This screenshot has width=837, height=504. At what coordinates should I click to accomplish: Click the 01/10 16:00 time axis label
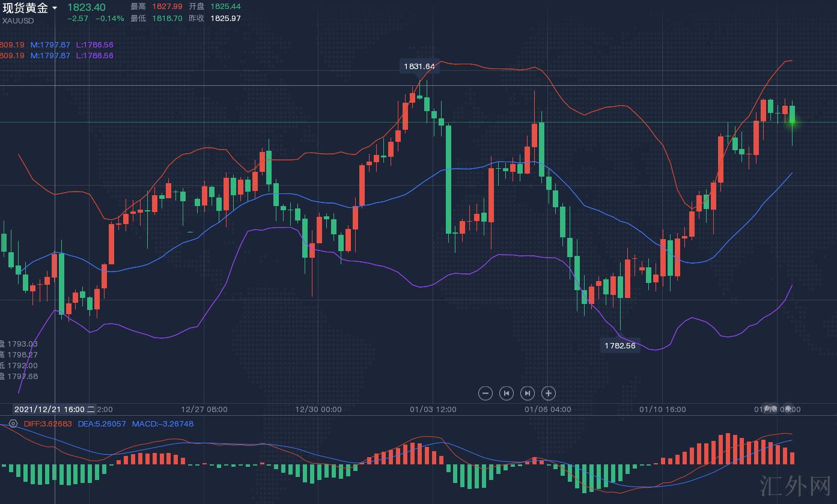click(x=662, y=409)
